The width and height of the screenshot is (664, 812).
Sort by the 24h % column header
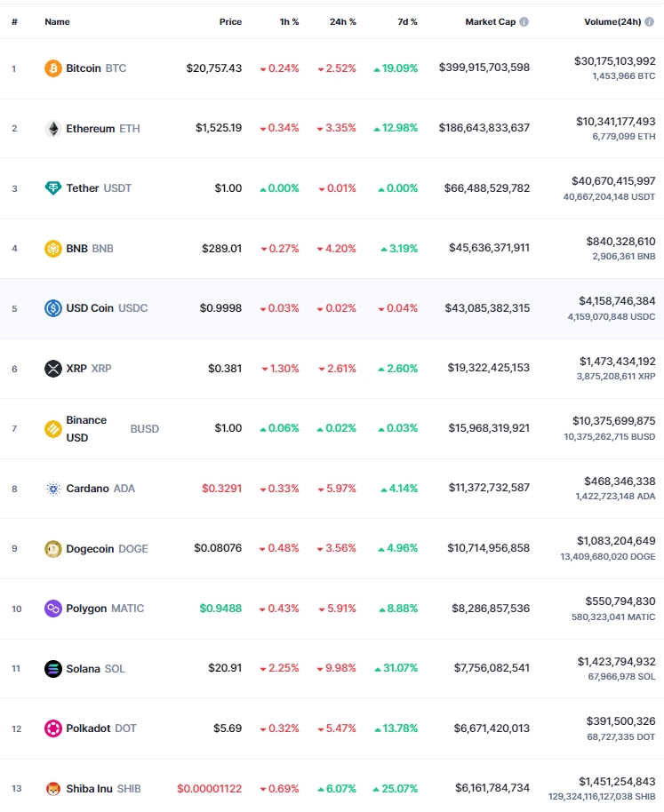pos(343,21)
